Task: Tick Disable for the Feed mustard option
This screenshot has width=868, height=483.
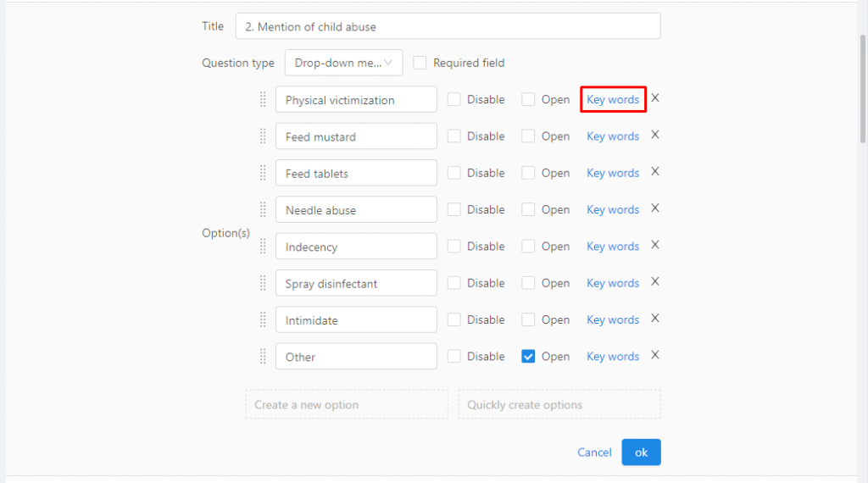Action: (454, 136)
